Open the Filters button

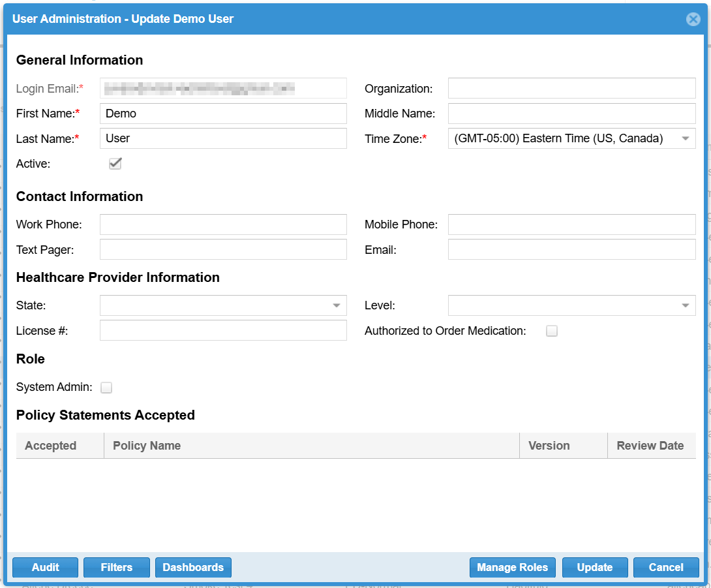point(116,567)
